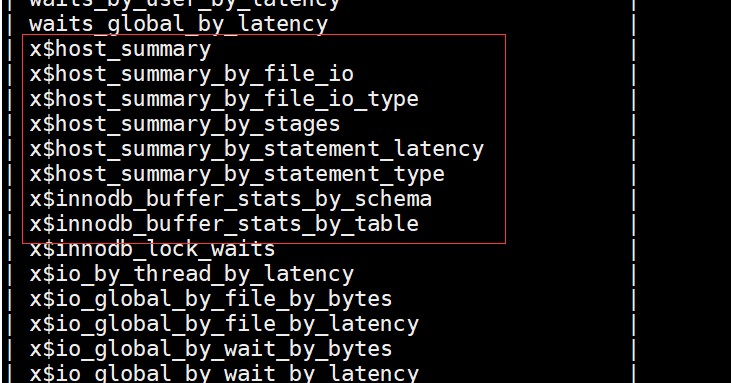Click the word stages in x$host_summary_by_stages
This screenshot has width=731, height=383.
[302, 125]
